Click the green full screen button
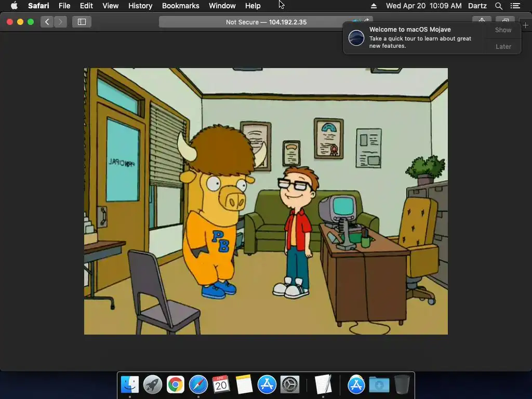Viewport: 532px width, 399px height. (31, 22)
